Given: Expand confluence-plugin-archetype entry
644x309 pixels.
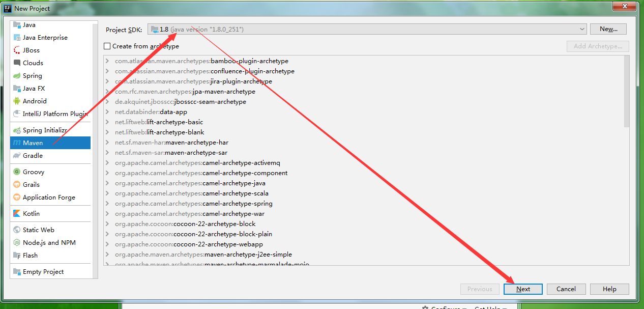Looking at the screenshot, I should [107, 71].
